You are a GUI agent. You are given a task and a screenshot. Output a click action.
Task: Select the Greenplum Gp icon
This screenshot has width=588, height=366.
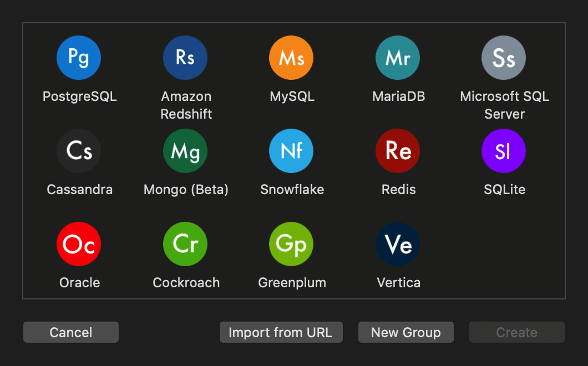pos(291,244)
